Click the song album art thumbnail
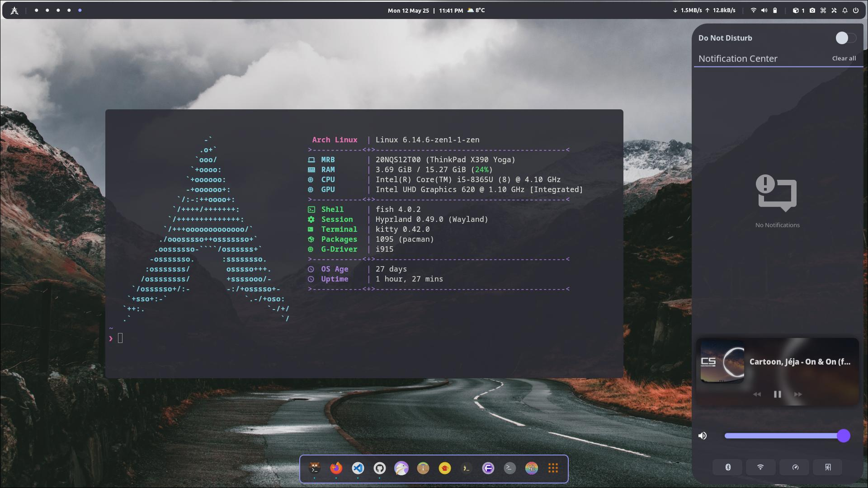 [722, 362]
